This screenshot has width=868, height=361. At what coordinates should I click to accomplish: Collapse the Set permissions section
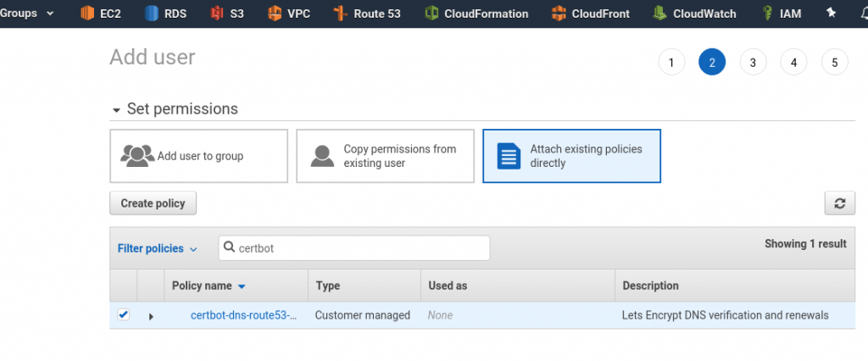pos(116,110)
